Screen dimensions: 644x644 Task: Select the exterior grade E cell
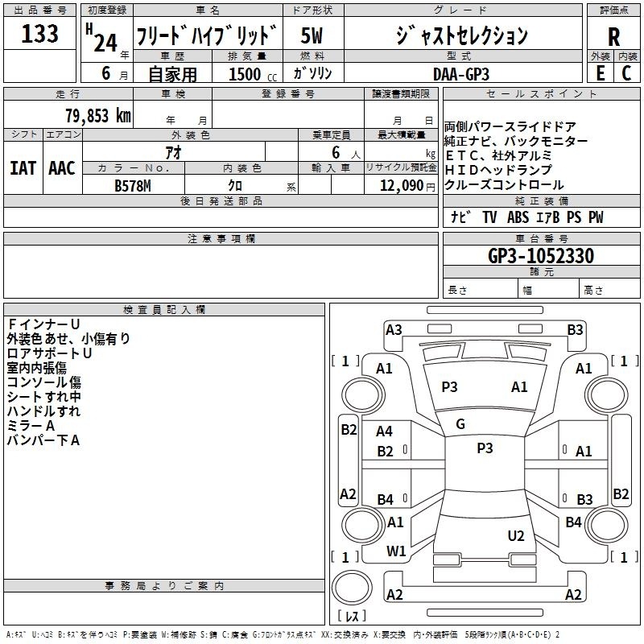(599, 72)
